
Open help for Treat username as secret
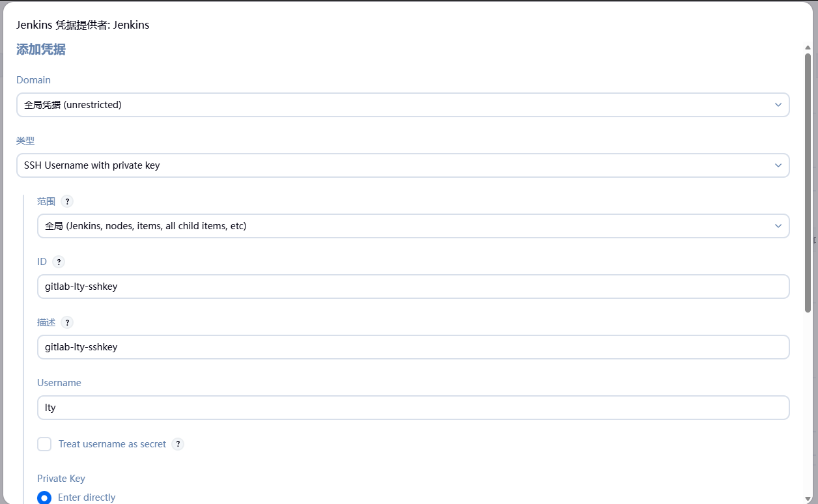click(x=178, y=444)
